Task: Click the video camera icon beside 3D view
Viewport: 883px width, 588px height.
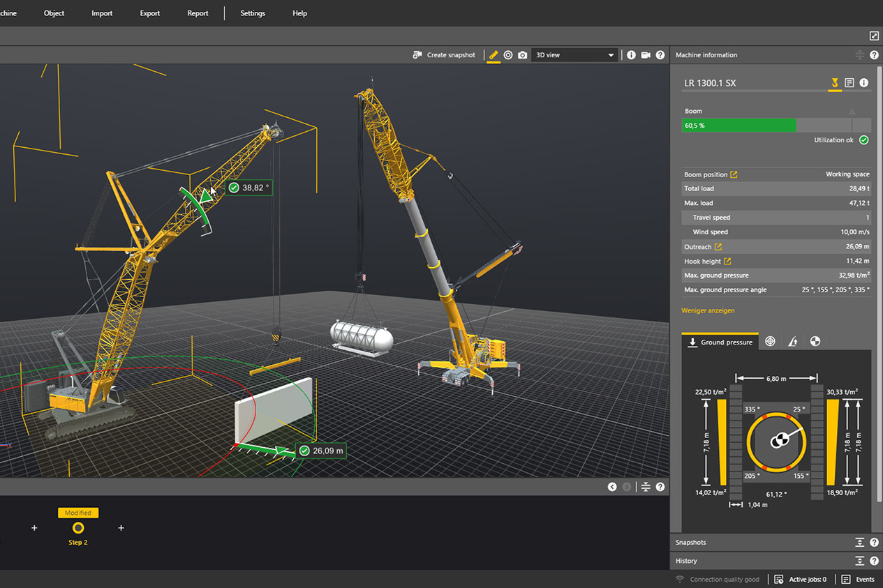Action: pyautogui.click(x=646, y=55)
